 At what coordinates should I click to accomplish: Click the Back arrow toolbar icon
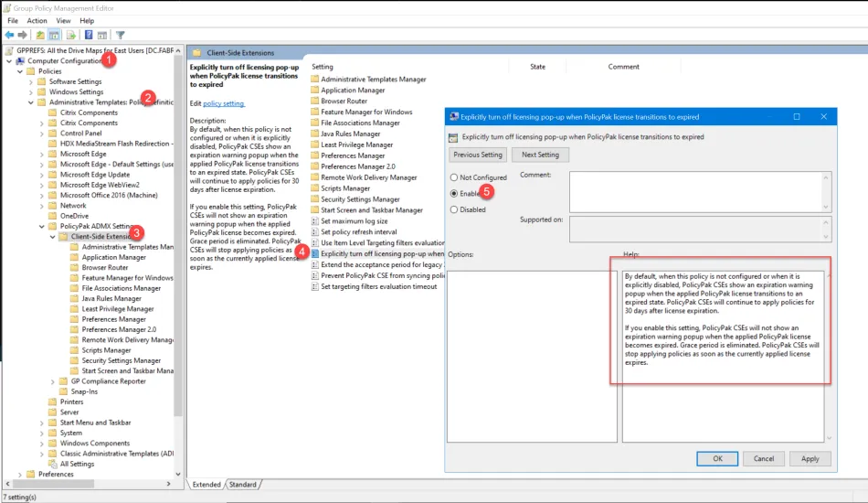(10, 35)
